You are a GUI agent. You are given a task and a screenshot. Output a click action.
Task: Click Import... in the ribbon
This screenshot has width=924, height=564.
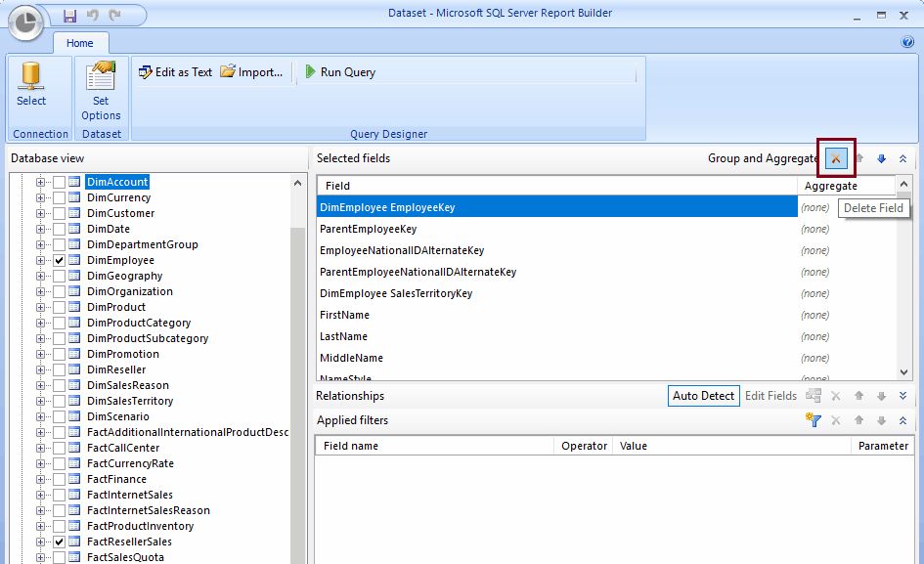click(x=251, y=72)
